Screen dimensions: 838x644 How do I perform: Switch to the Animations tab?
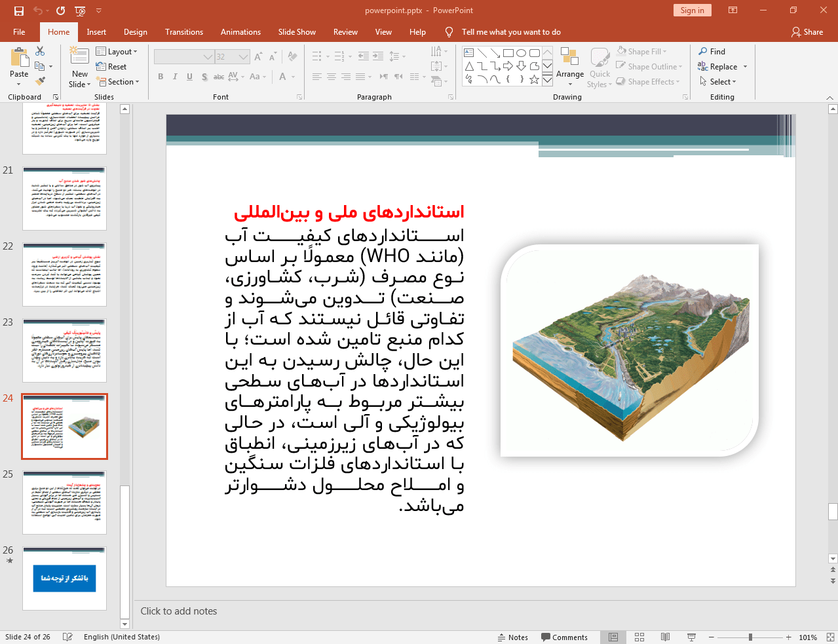coord(240,32)
